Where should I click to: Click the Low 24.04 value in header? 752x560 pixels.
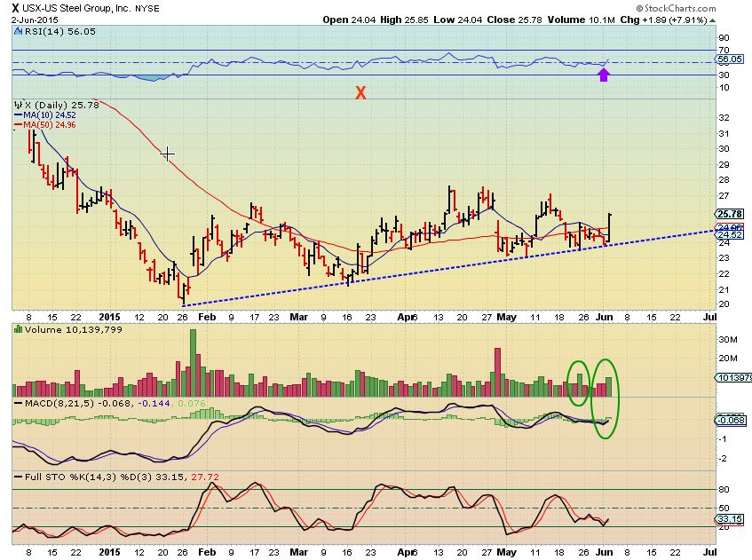coord(458,20)
